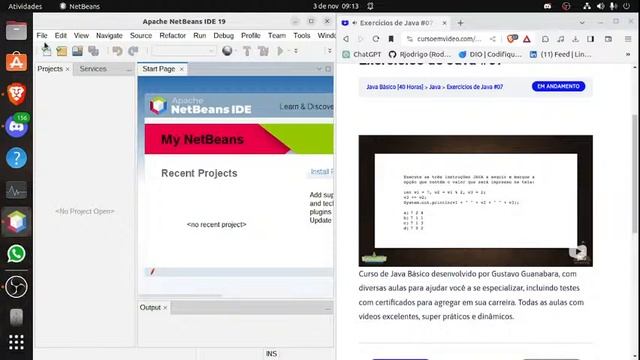Click the Undo arrow in NetBeans toolbar

pyautogui.click(x=117, y=51)
